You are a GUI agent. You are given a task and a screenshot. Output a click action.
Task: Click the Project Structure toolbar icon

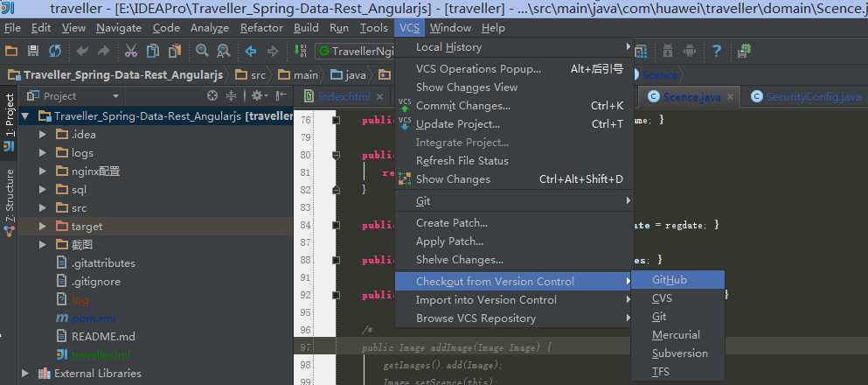pos(641,51)
